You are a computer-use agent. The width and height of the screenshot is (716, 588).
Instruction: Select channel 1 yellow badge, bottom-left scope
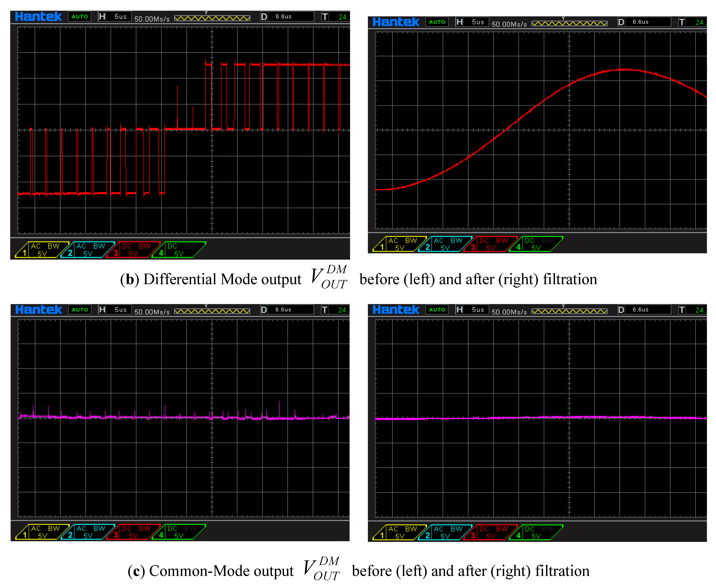pyautogui.click(x=42, y=532)
